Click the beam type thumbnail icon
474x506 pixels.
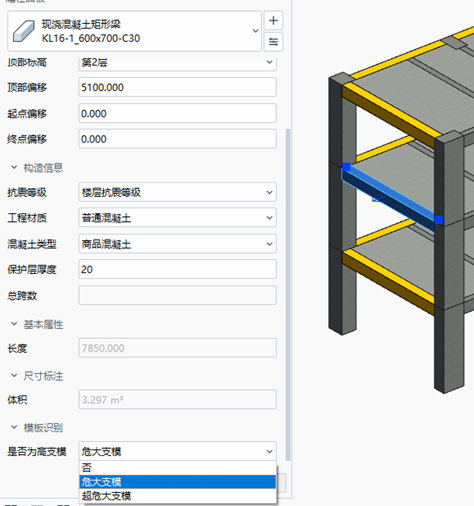pyautogui.click(x=23, y=31)
